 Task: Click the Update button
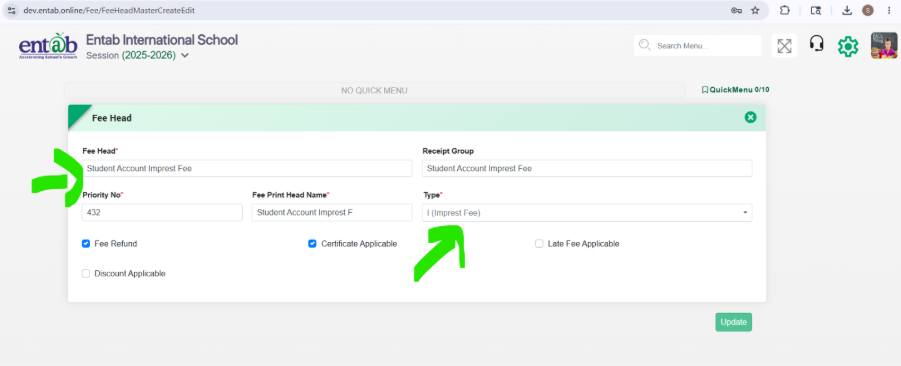[733, 322]
